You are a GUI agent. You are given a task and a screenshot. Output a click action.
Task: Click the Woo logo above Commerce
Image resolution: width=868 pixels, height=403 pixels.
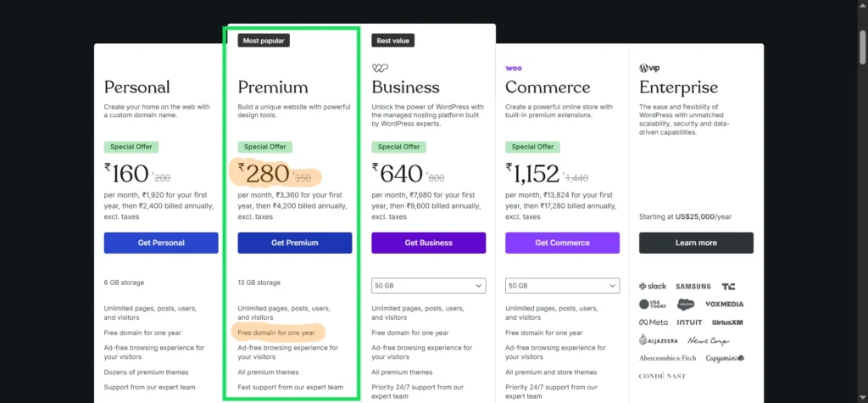(513, 68)
